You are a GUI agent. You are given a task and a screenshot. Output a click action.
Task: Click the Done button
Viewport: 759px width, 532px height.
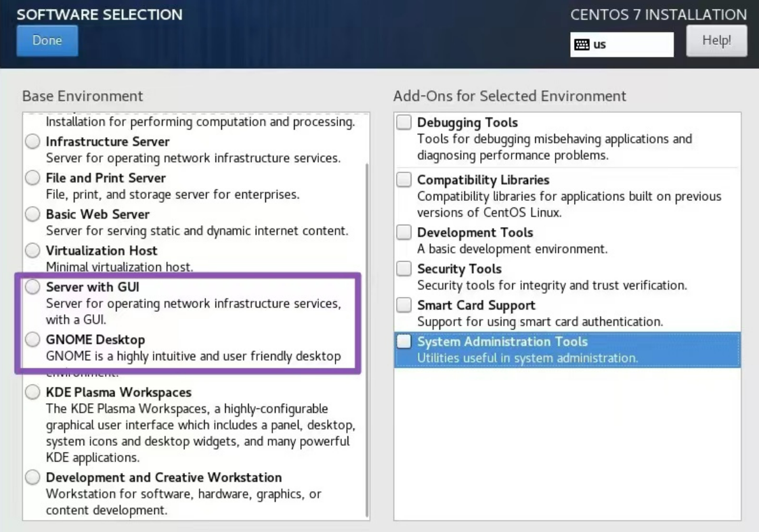(x=47, y=40)
